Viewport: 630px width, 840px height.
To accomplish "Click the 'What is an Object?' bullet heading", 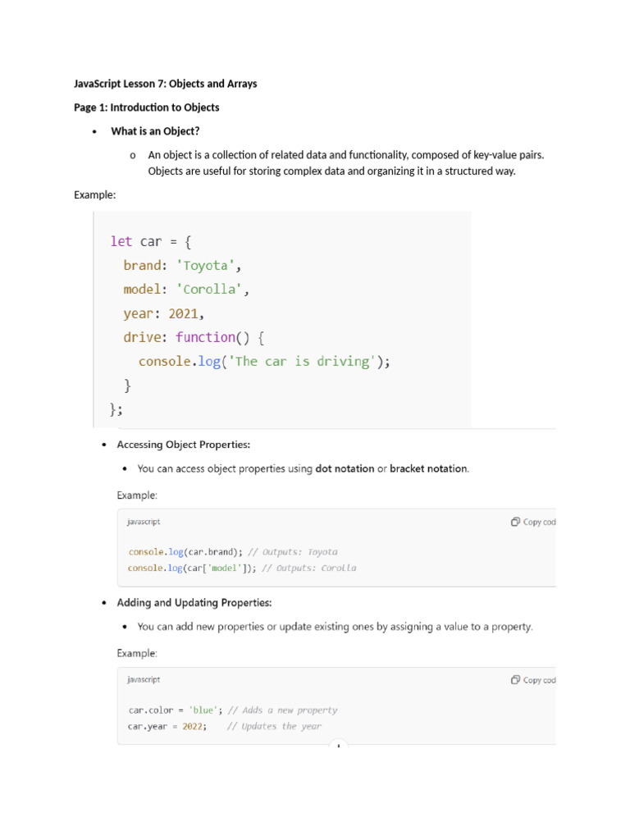I will click(x=155, y=131).
